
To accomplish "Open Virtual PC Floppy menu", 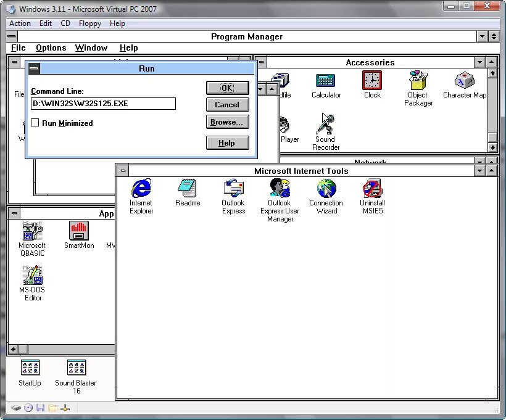I will [x=90, y=23].
